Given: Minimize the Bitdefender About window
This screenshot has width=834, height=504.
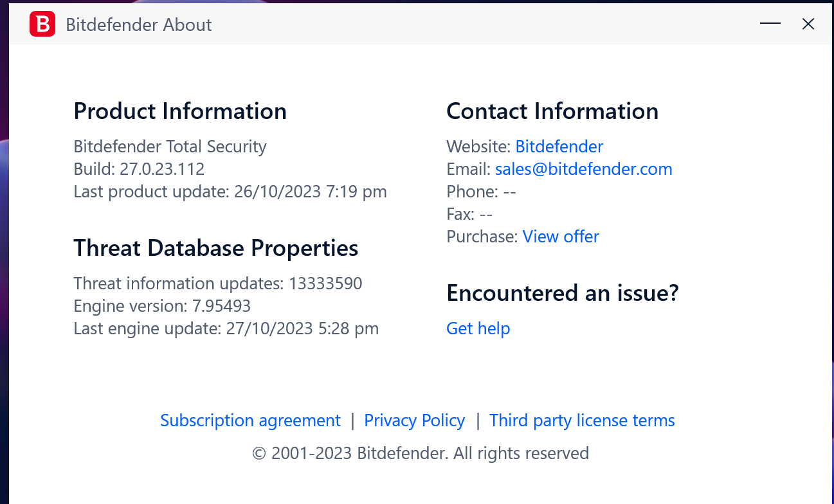Looking at the screenshot, I should tap(770, 24).
